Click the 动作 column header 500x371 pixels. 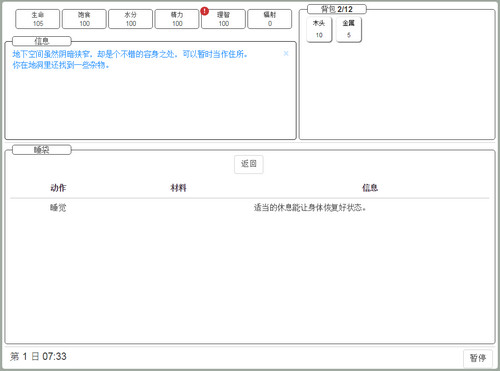58,188
